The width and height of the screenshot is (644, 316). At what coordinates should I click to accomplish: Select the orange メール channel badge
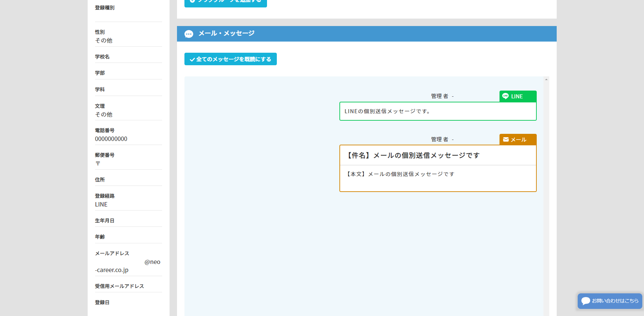point(518,140)
